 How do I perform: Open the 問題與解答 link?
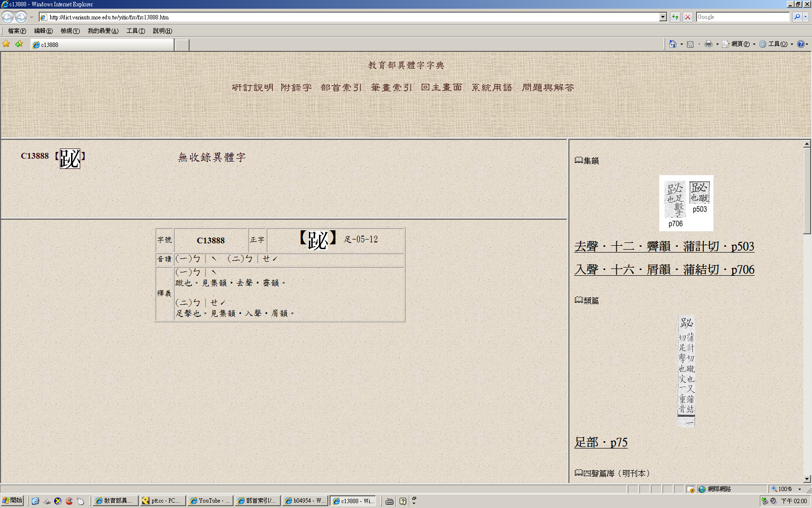click(548, 88)
